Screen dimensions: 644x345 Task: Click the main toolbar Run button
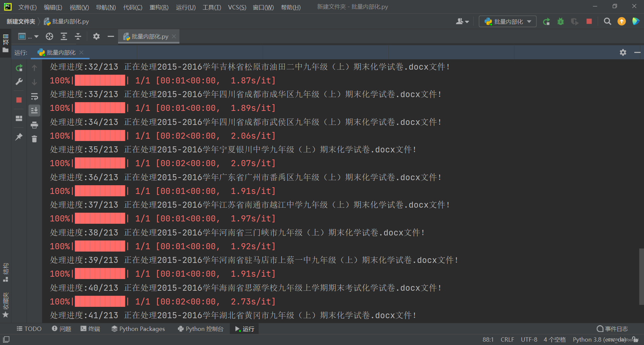pos(546,22)
